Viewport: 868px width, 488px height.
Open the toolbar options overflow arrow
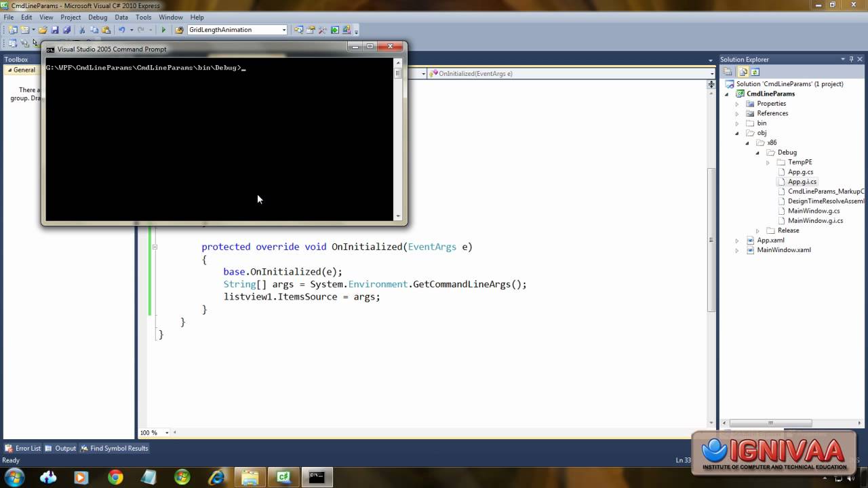[356, 30]
